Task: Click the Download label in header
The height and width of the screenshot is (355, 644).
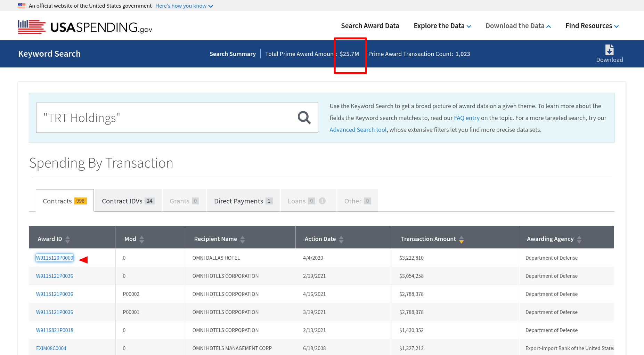Action: tap(609, 60)
